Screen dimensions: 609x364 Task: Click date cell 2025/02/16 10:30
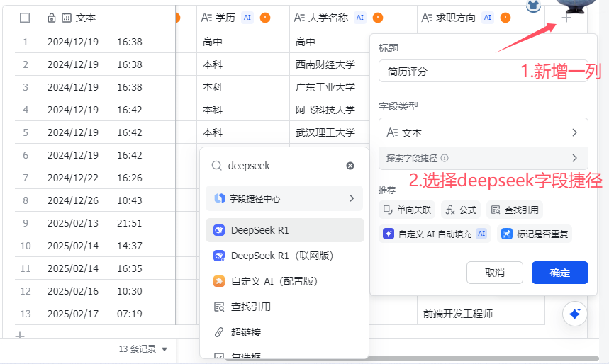95,291
